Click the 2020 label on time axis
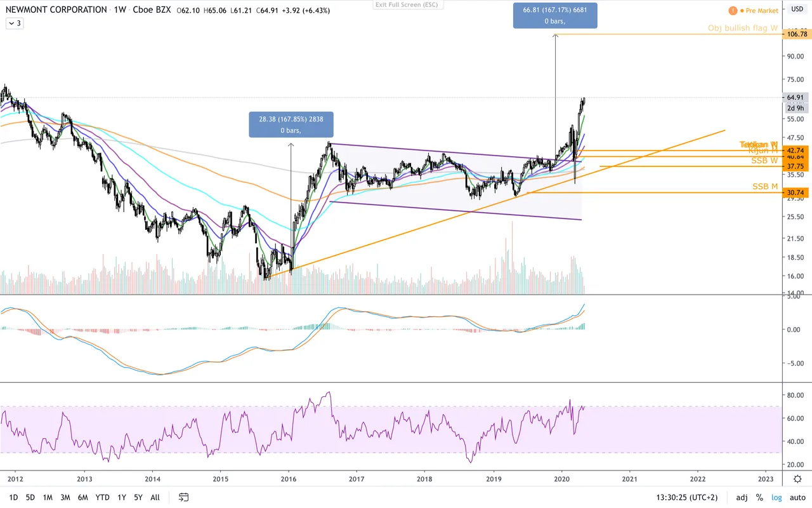 561,479
